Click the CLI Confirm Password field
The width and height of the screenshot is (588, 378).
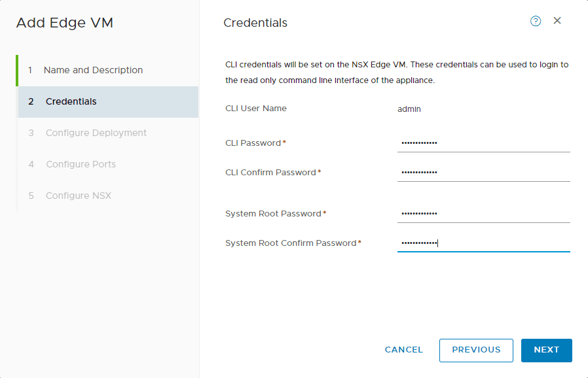coord(483,171)
